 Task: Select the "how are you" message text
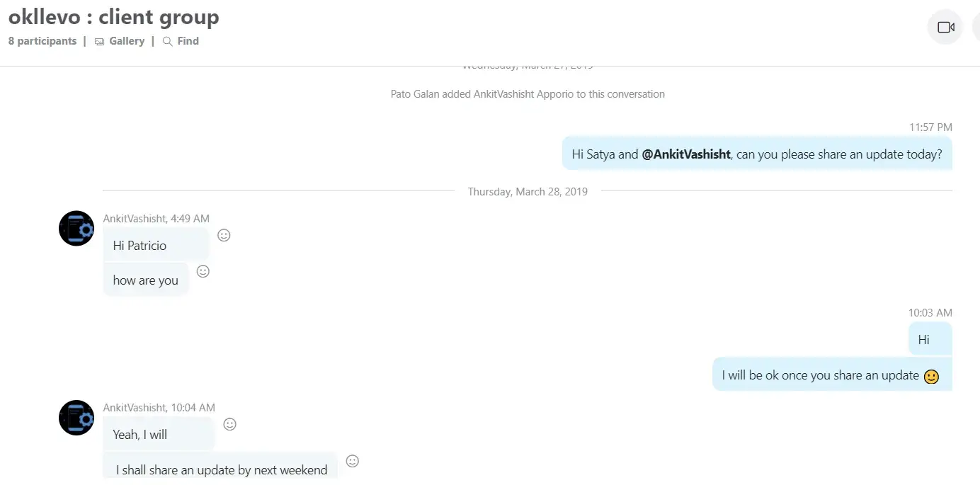[x=146, y=280]
